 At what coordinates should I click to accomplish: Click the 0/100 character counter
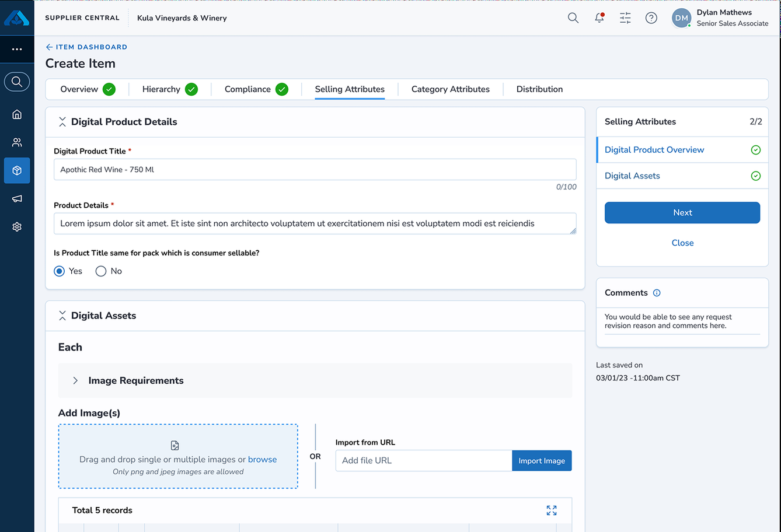point(566,187)
